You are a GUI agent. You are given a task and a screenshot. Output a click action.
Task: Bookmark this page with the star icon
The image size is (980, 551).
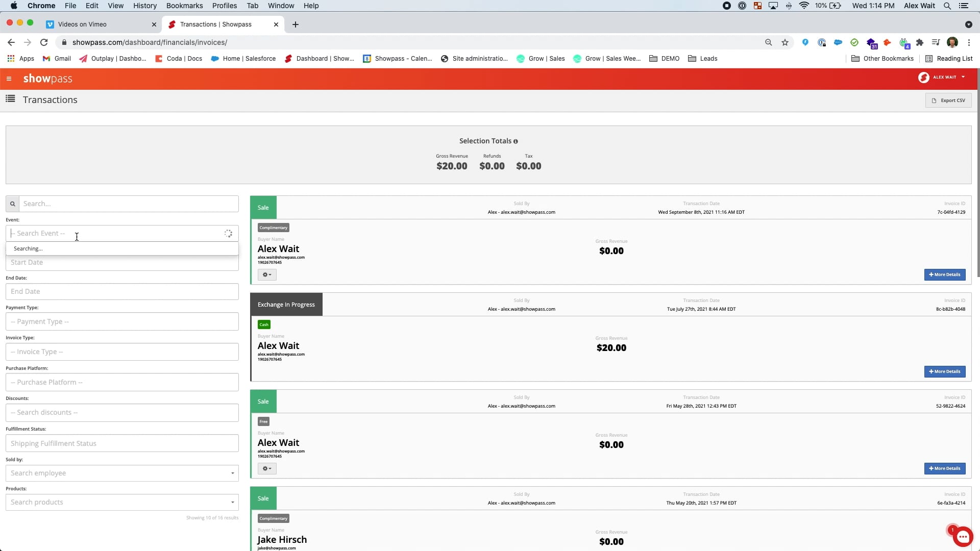tap(785, 42)
